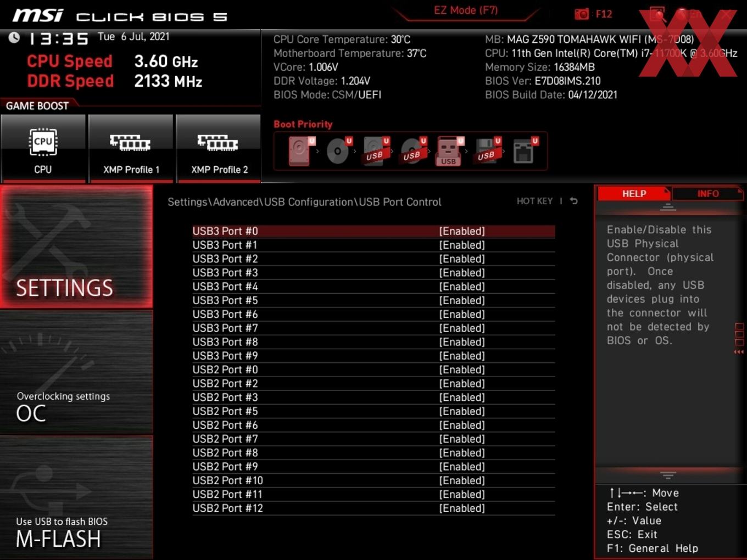Select the USB2 Port #5 row label
747x560 pixels.
(x=225, y=411)
